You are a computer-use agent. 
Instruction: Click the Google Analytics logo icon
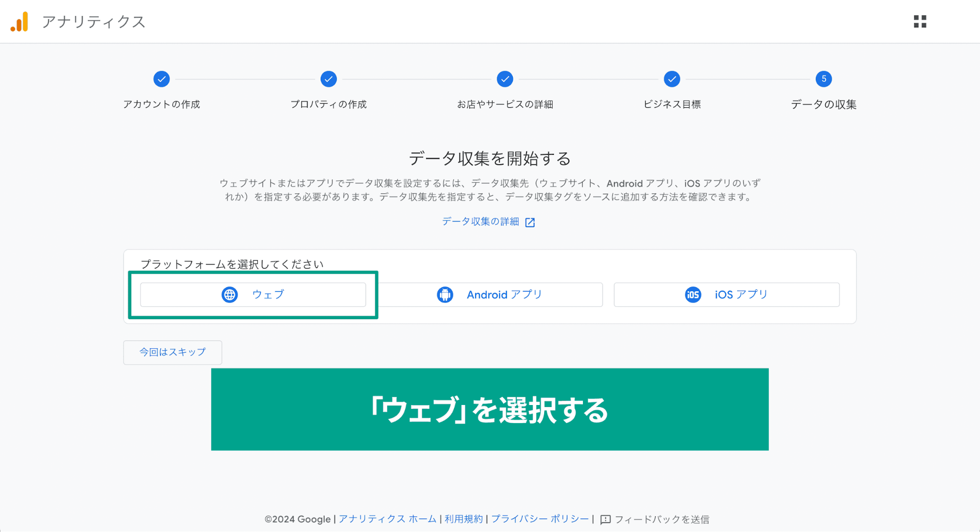[x=20, y=22]
